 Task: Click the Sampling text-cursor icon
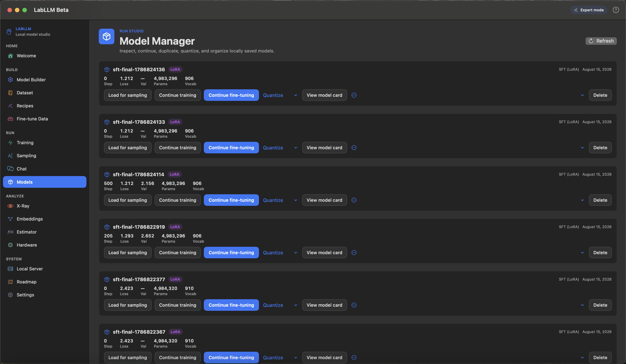[10, 156]
